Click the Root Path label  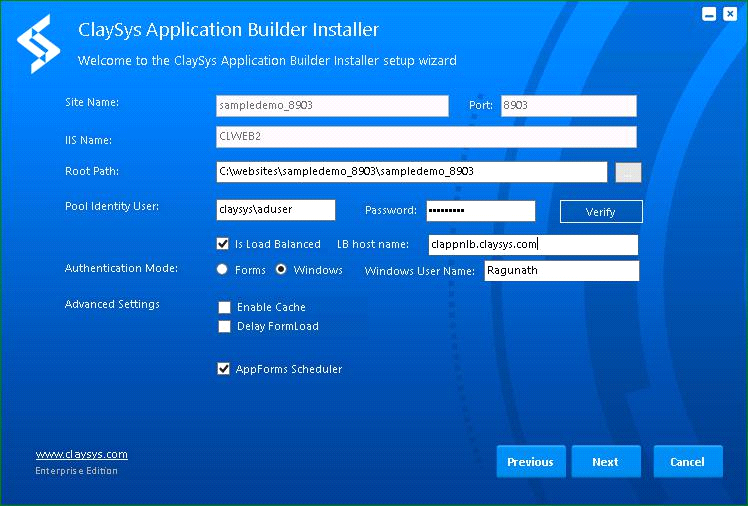point(92,171)
